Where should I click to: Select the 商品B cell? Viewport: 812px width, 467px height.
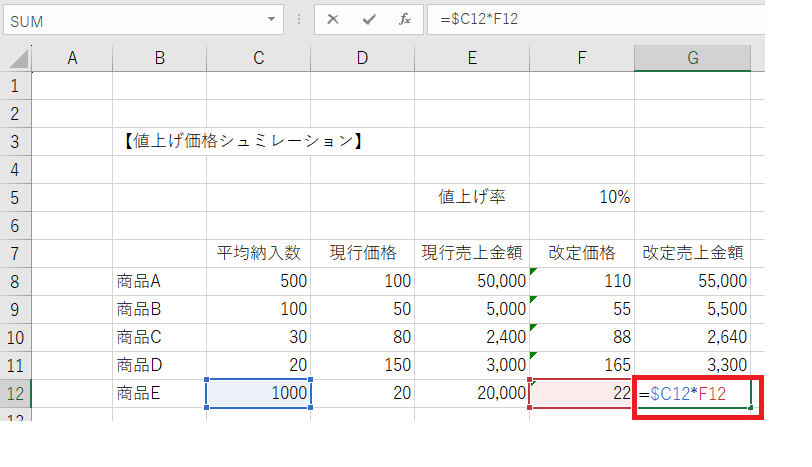(160, 309)
